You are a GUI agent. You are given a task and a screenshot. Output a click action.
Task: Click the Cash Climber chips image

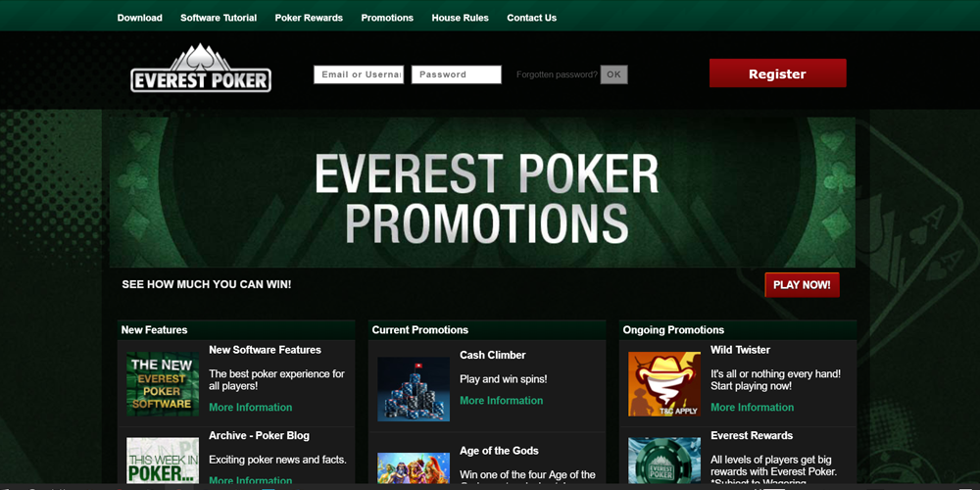(x=414, y=389)
